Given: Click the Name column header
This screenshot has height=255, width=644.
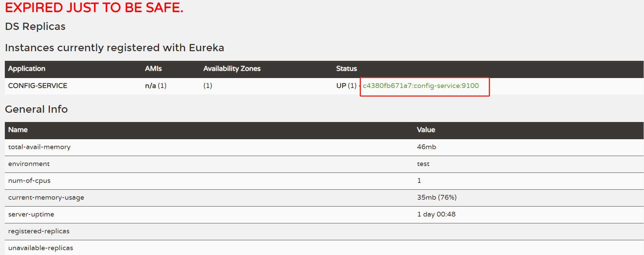Looking at the screenshot, I should (x=18, y=130).
